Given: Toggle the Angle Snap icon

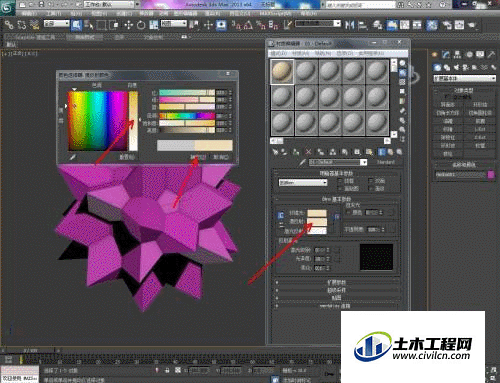Looking at the screenshot, I should tap(248, 25).
